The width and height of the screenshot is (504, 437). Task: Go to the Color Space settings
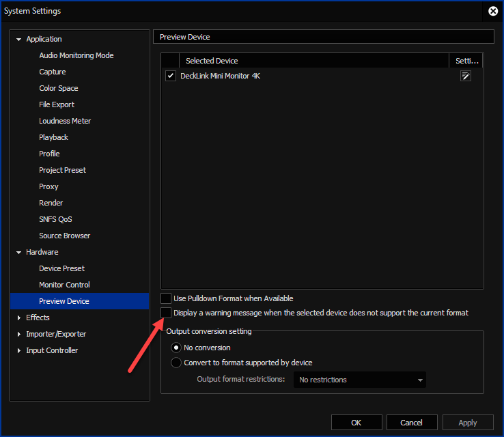click(x=58, y=88)
